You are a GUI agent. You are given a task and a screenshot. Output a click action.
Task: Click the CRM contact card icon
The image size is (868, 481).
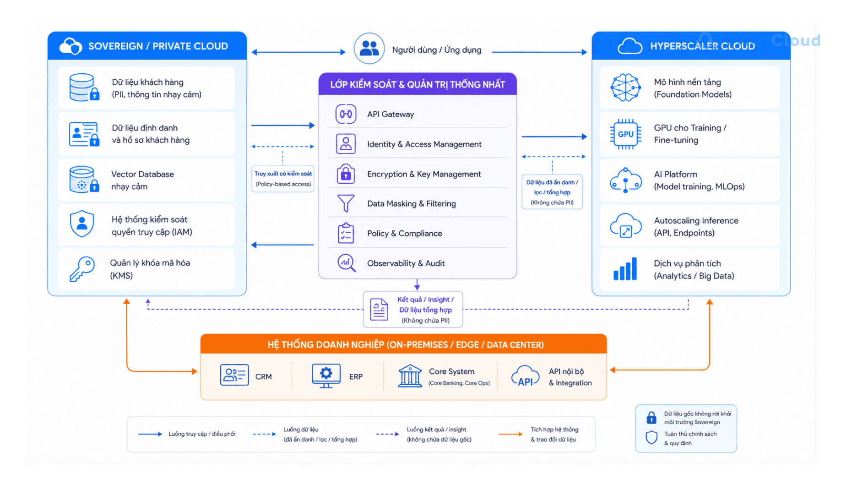coord(234,375)
